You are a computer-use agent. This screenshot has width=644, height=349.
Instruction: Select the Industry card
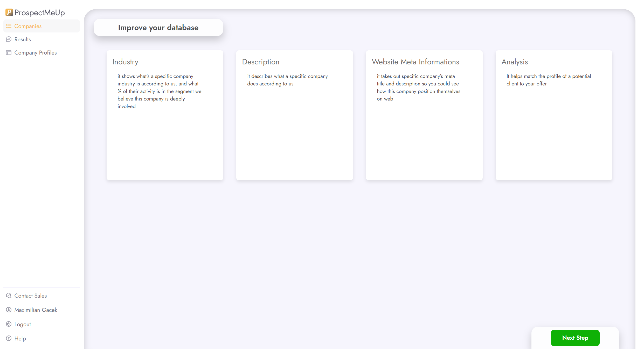tap(165, 115)
